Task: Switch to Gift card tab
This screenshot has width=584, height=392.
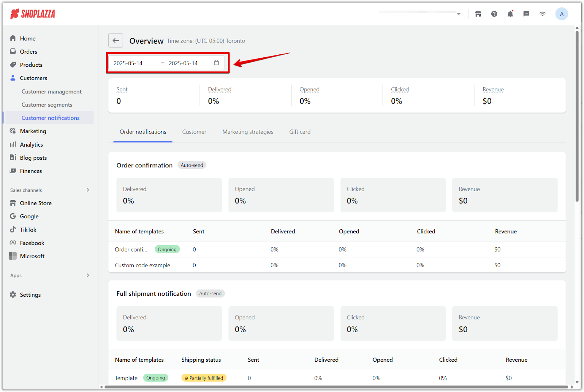Action: coord(300,132)
